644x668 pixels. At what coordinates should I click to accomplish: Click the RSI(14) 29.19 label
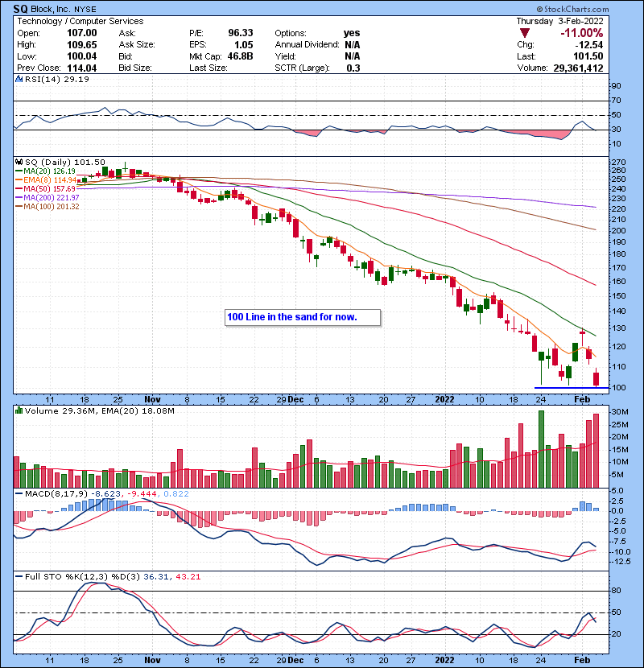57,79
